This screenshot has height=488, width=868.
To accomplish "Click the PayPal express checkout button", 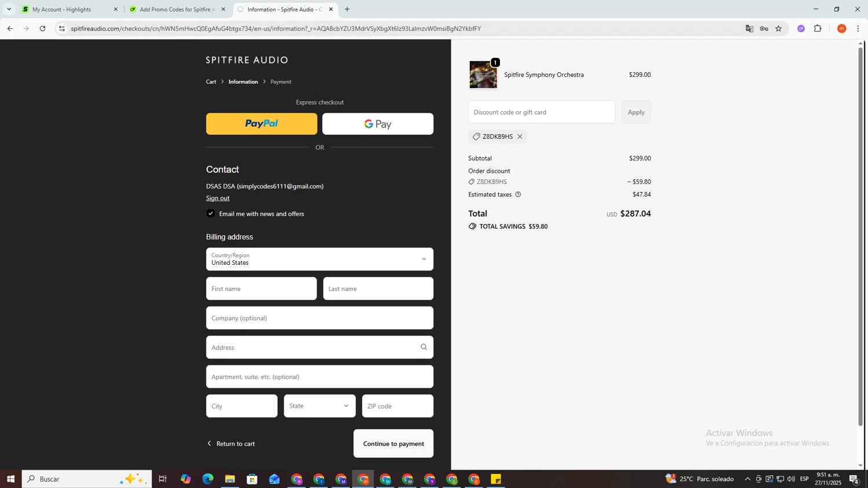I will (262, 124).
